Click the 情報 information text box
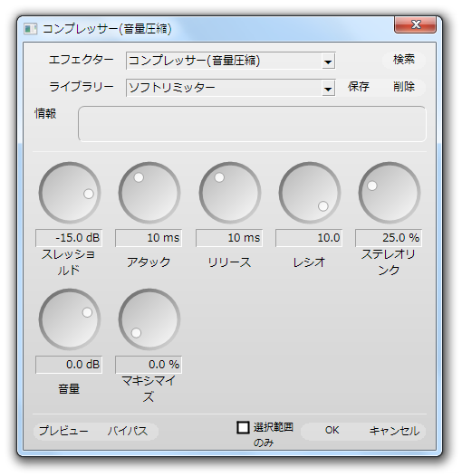462x476 pixels. (252, 124)
